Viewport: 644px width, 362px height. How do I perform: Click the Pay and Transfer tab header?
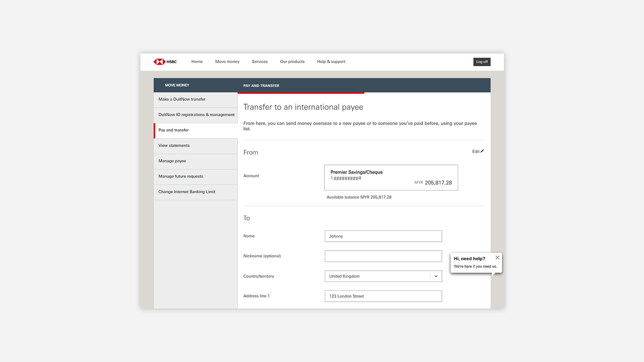[261, 86]
